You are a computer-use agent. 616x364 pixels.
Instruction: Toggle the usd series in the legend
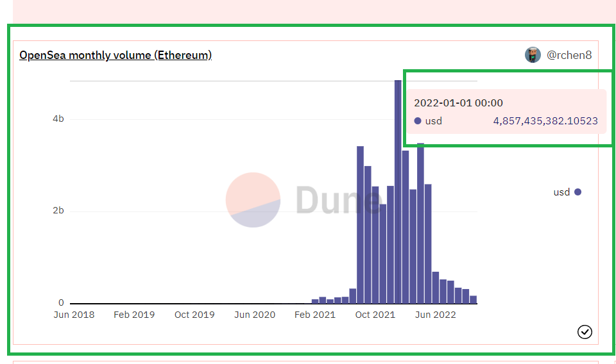click(567, 192)
